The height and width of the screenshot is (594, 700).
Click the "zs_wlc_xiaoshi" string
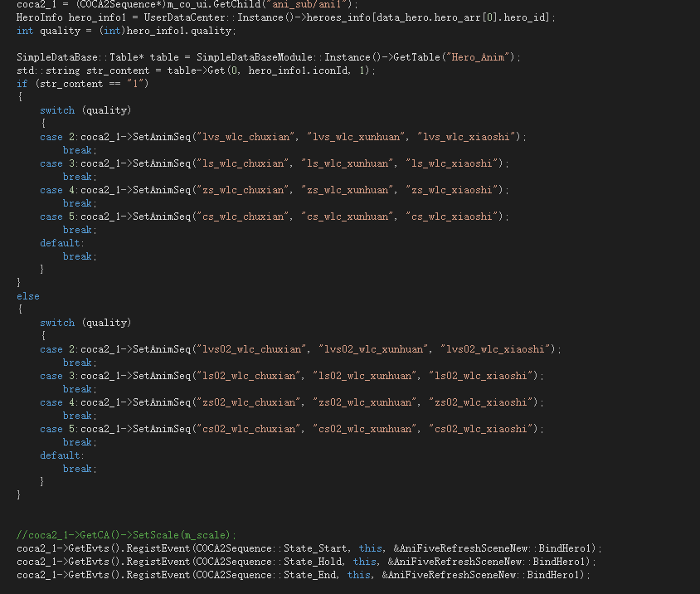pos(451,190)
